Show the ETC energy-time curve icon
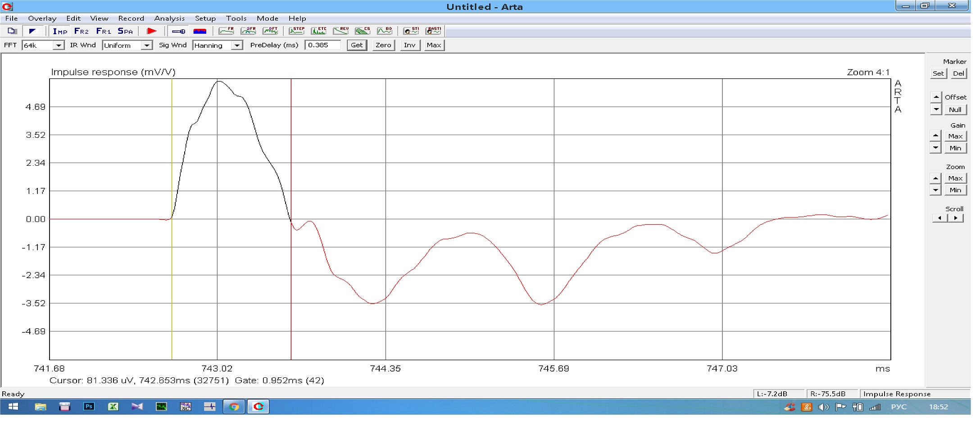The width and height of the screenshot is (980, 426). pos(318,31)
